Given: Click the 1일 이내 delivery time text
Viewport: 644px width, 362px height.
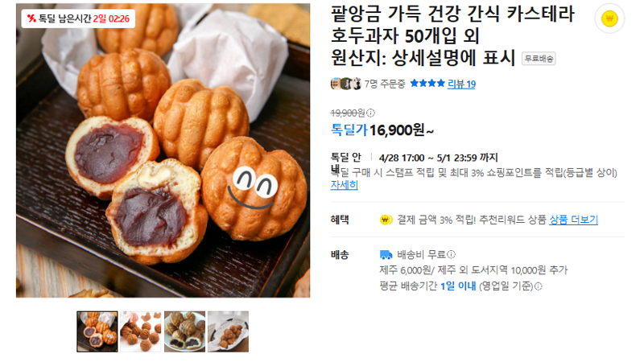Looking at the screenshot, I should coord(458,286).
